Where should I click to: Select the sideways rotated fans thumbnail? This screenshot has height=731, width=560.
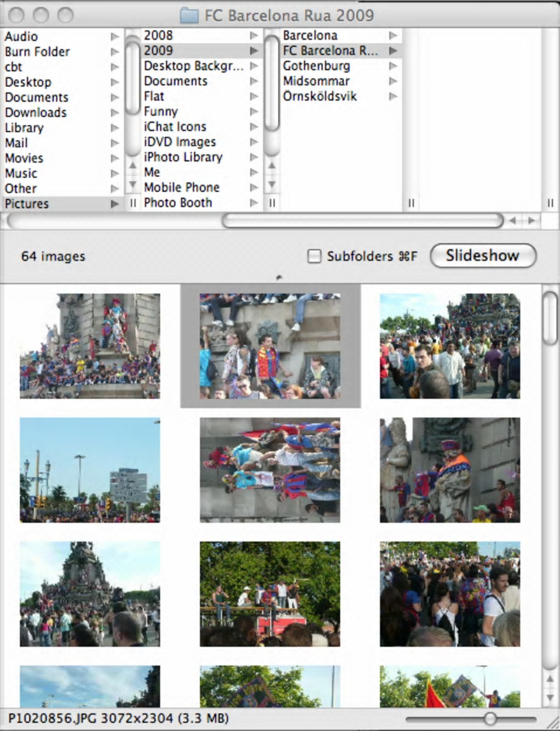270,470
